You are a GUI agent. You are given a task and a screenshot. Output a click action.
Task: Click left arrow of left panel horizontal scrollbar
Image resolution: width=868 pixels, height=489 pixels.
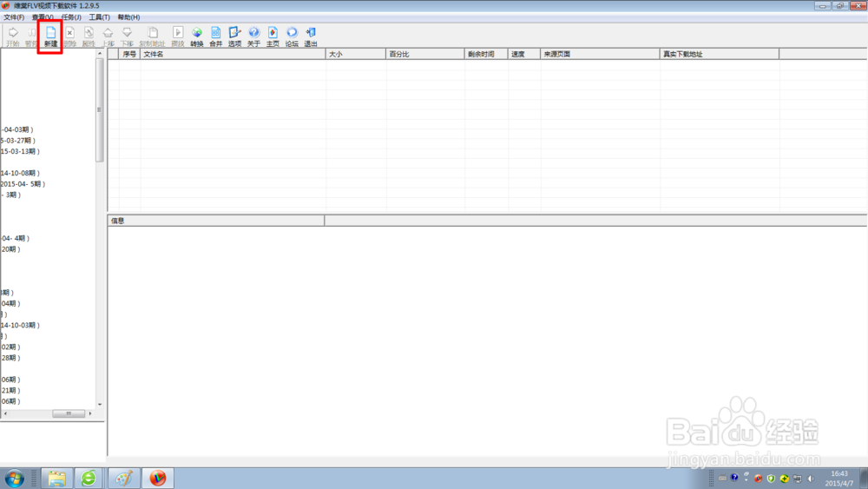pyautogui.click(x=5, y=413)
